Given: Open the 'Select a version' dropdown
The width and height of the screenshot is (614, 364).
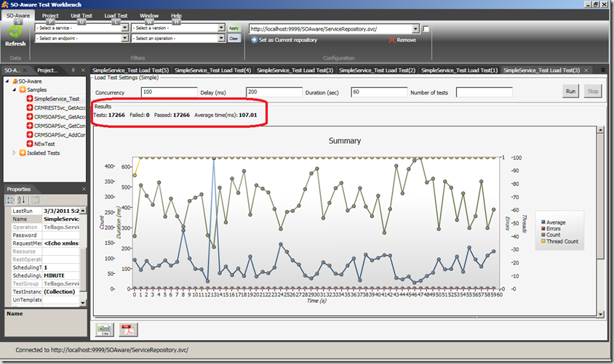Looking at the screenshot, I should tap(221, 28).
